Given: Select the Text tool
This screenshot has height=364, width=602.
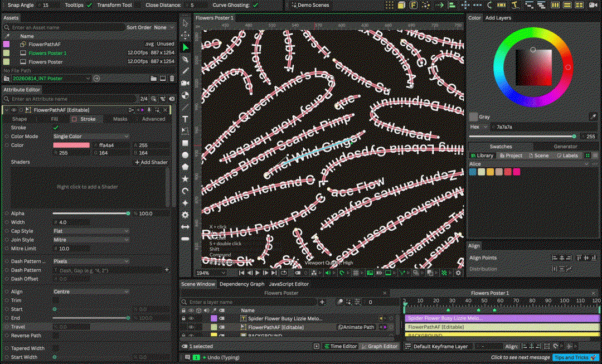Looking at the screenshot, I should click(x=186, y=119).
